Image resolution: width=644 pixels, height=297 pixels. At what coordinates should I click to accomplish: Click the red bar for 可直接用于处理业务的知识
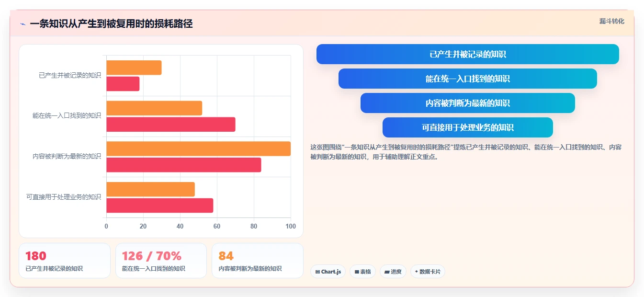pyautogui.click(x=160, y=206)
